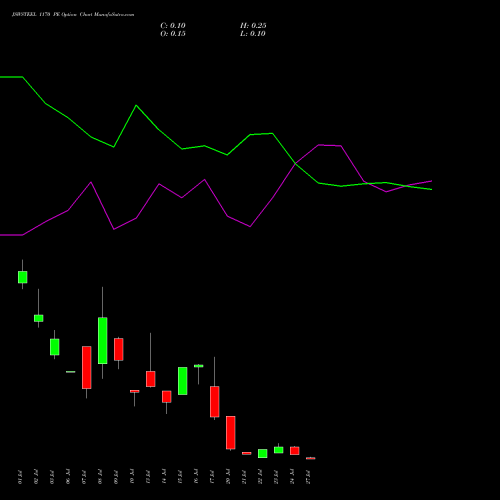
Task: Click the "08 Jul" date axis label
Action: pos(100,477)
